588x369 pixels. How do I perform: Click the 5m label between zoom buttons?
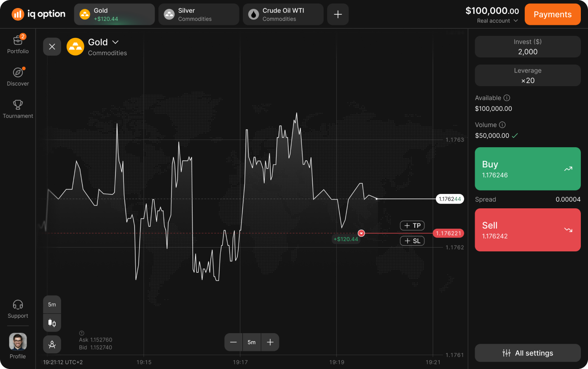252,342
